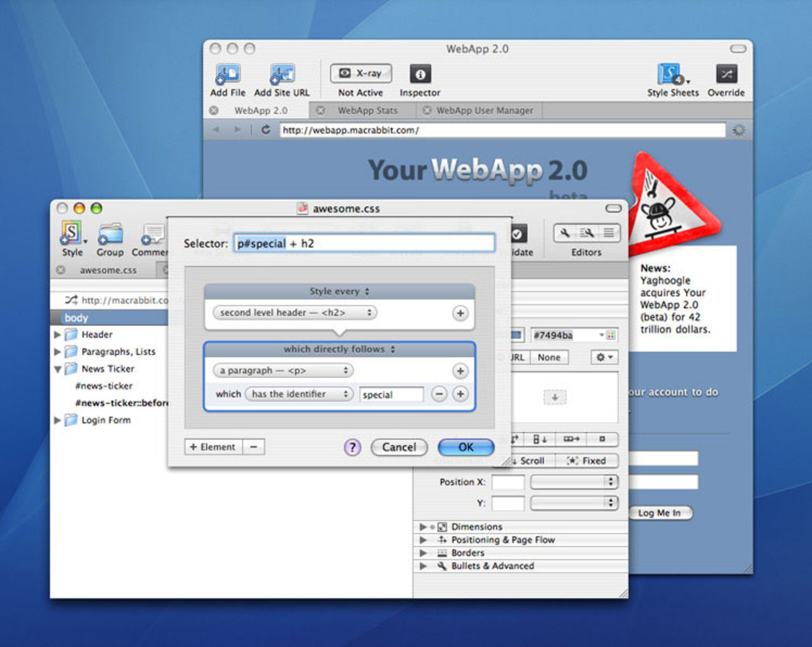Image resolution: width=812 pixels, height=647 pixels.
Task: Click the Add File toolbar icon
Action: [227, 75]
